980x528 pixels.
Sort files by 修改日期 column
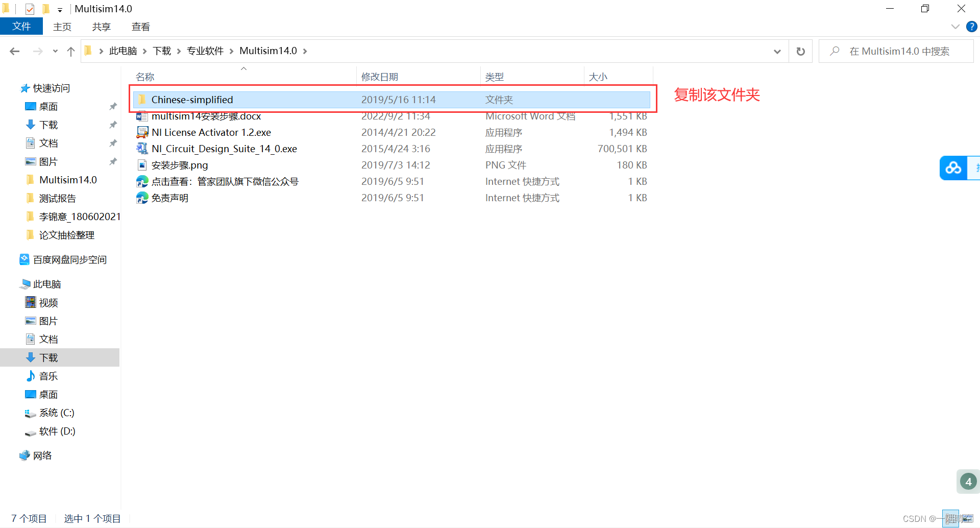pos(380,77)
